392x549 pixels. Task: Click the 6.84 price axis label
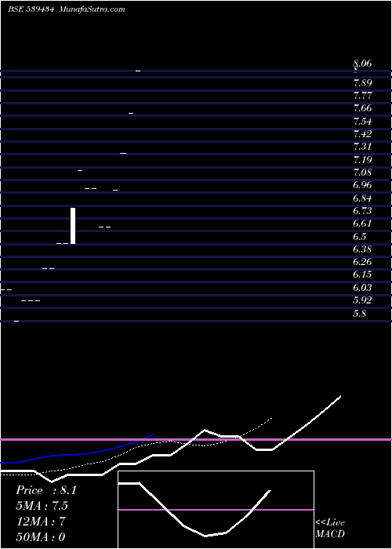click(x=362, y=199)
